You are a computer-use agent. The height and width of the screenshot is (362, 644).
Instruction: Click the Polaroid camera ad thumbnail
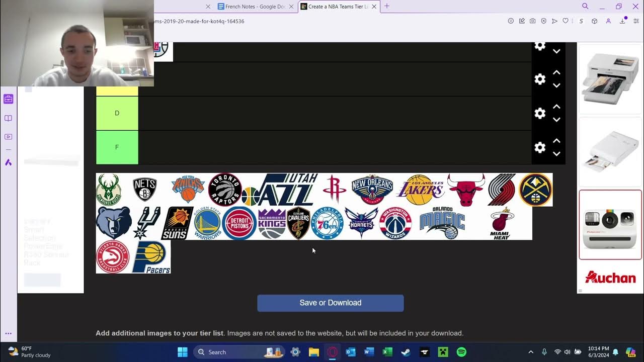coord(610,225)
